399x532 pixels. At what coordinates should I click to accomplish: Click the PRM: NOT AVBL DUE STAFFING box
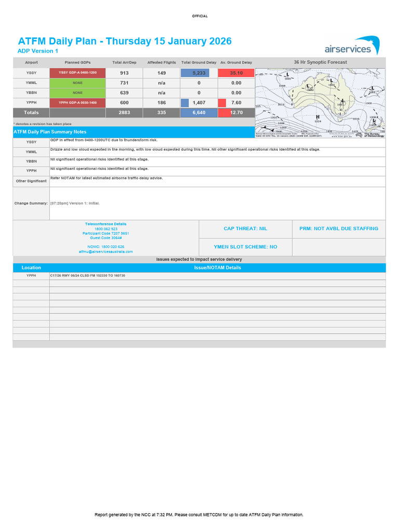(339, 229)
